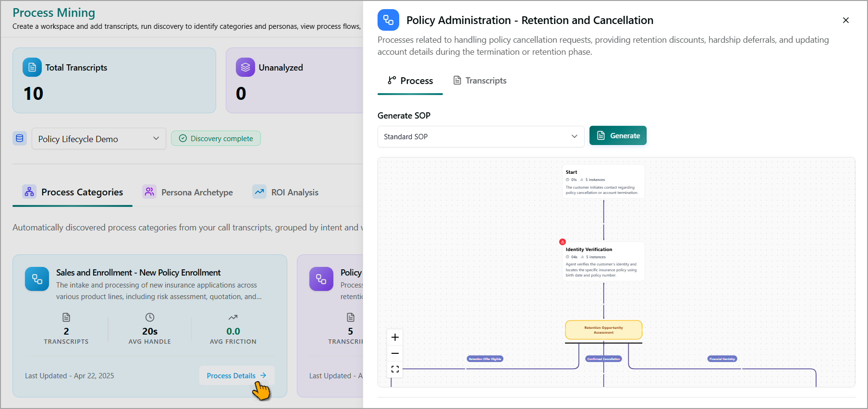Image resolution: width=868 pixels, height=409 pixels.
Task: Click the clock icon above 20s AVG HANDLE
Action: pos(150,317)
